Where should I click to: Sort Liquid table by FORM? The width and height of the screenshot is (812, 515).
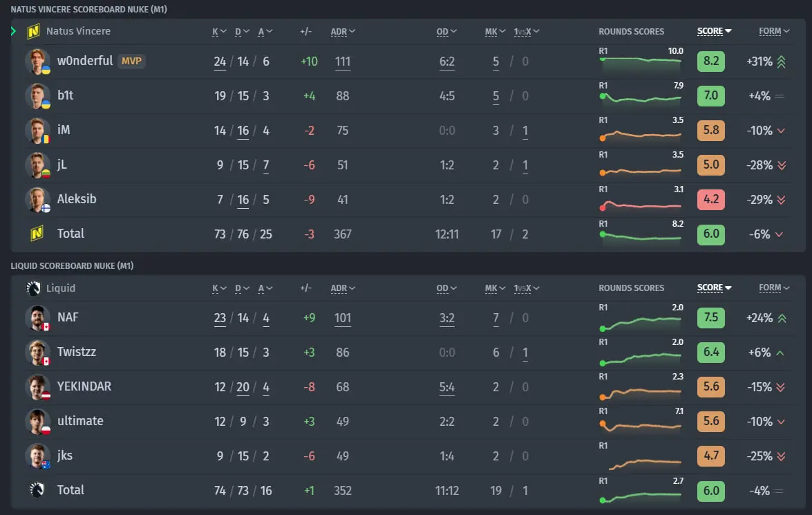[774, 288]
